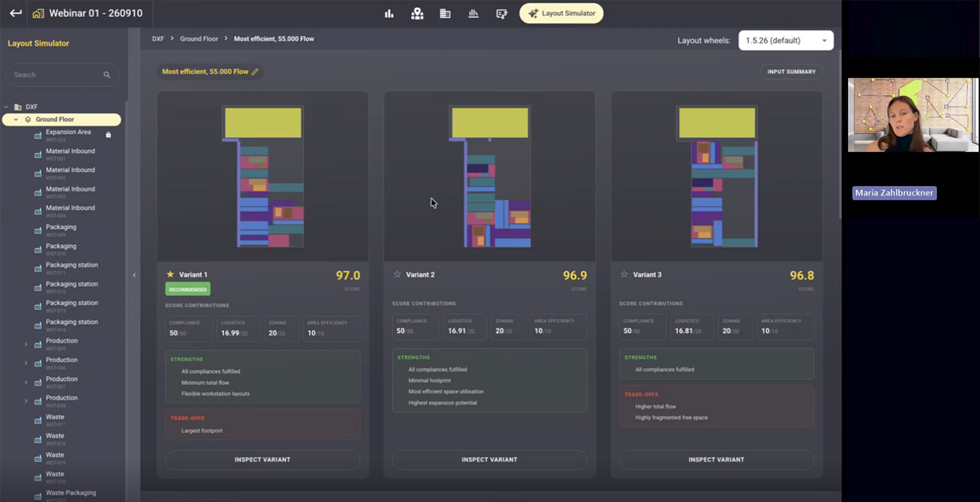Select Packaging station WST-011 in the tree

click(x=72, y=268)
